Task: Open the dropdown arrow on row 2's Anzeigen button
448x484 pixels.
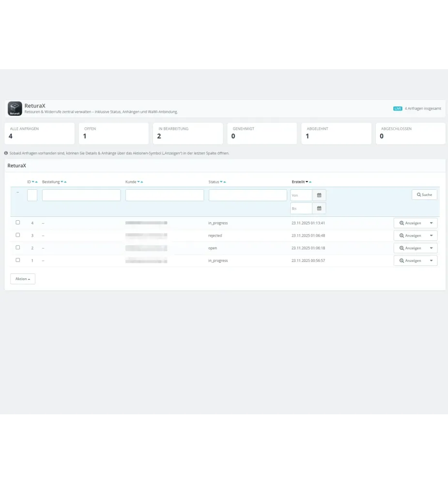Action: [x=431, y=248]
